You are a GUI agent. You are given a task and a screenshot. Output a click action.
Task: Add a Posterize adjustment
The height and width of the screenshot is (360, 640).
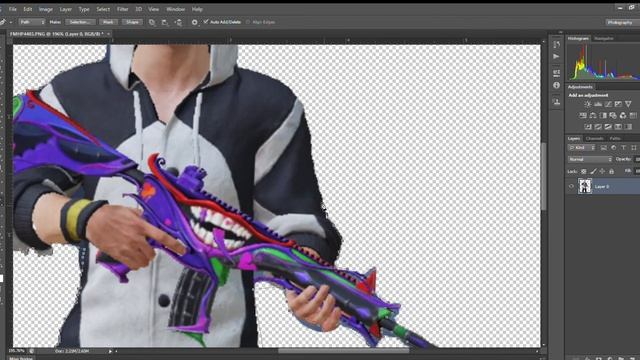598,127
